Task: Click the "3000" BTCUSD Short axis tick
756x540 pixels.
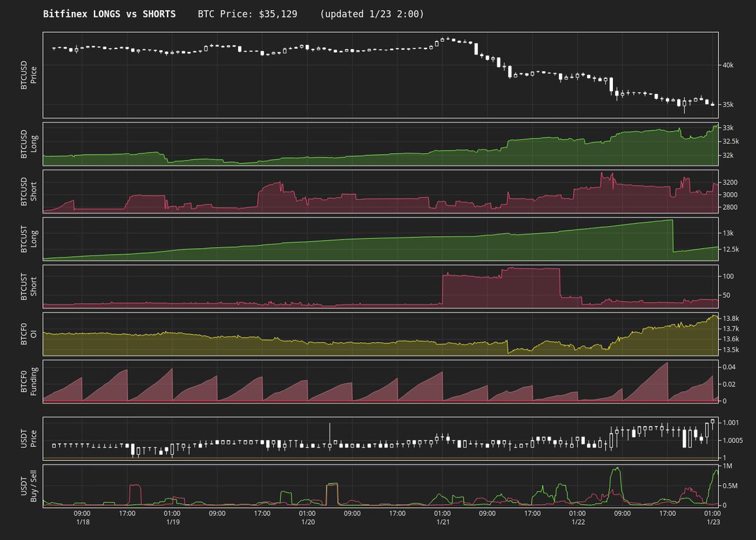Action: [x=730, y=195]
